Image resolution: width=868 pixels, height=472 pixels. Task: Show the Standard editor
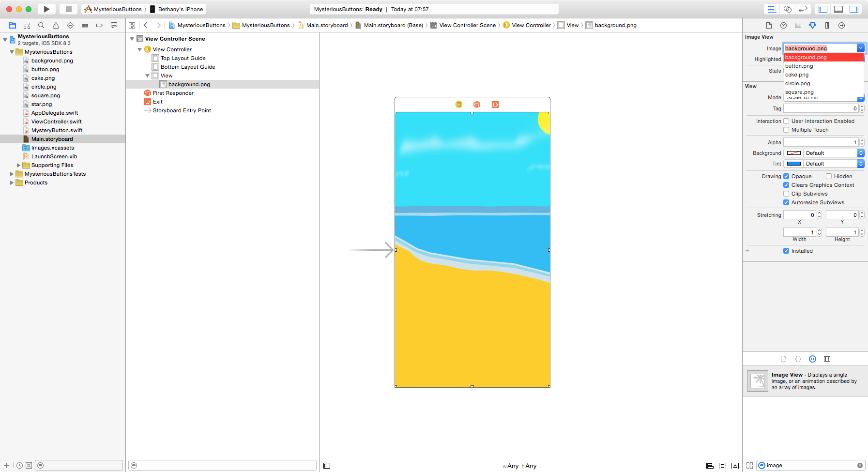[x=772, y=9]
